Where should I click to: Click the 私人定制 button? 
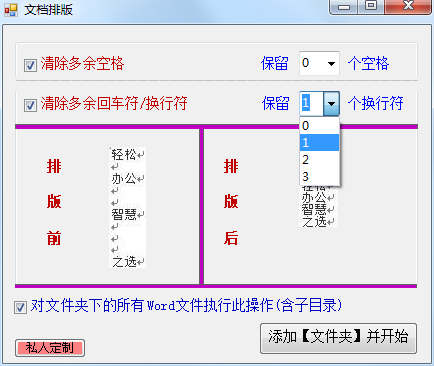coord(50,348)
